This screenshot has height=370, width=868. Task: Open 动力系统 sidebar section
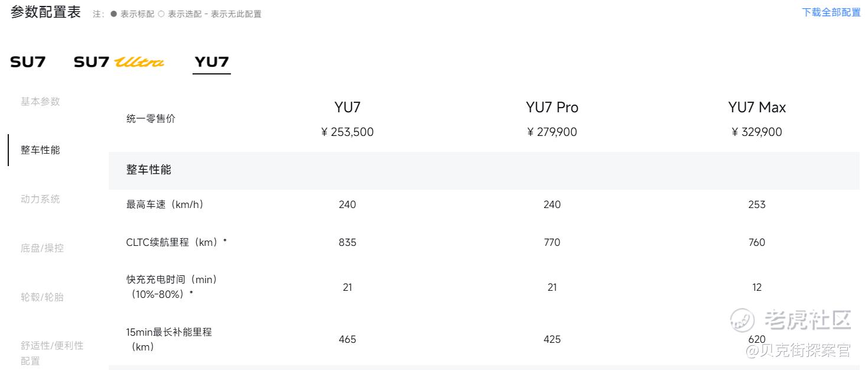point(40,199)
